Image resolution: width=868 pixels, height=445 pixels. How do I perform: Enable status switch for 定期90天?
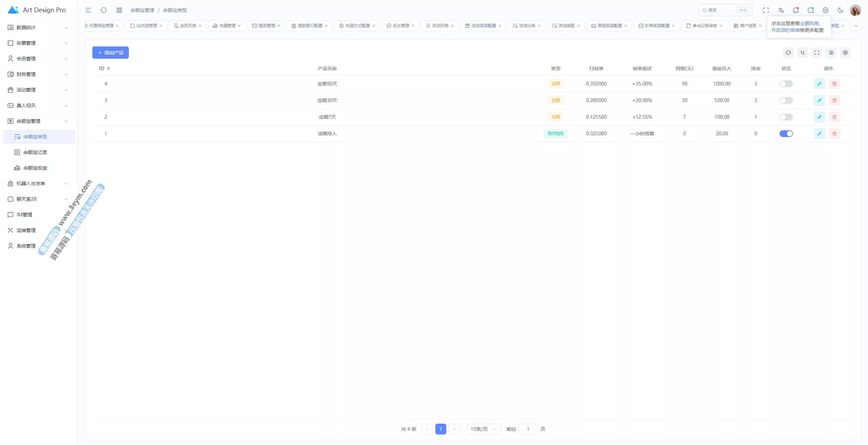[786, 84]
